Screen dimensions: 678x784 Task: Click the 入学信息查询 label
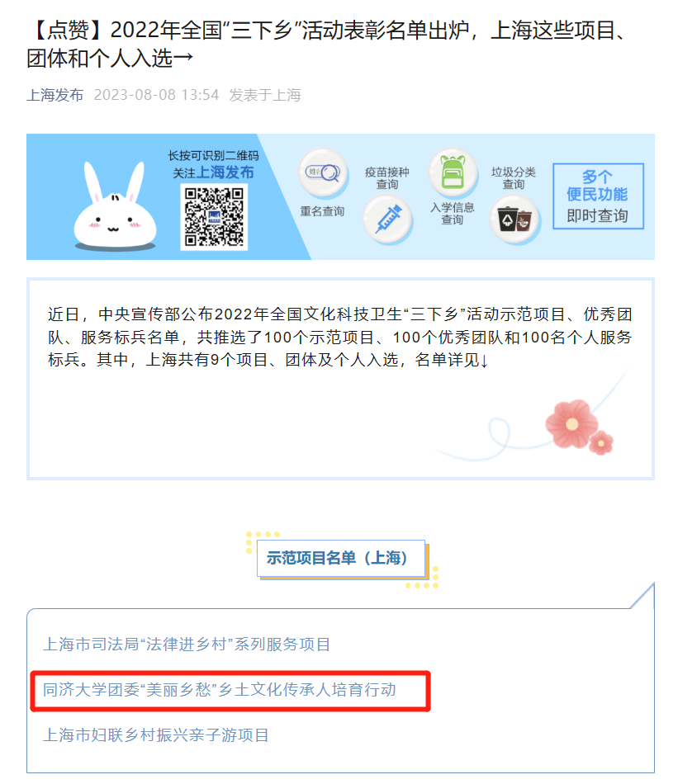pyautogui.click(x=453, y=214)
